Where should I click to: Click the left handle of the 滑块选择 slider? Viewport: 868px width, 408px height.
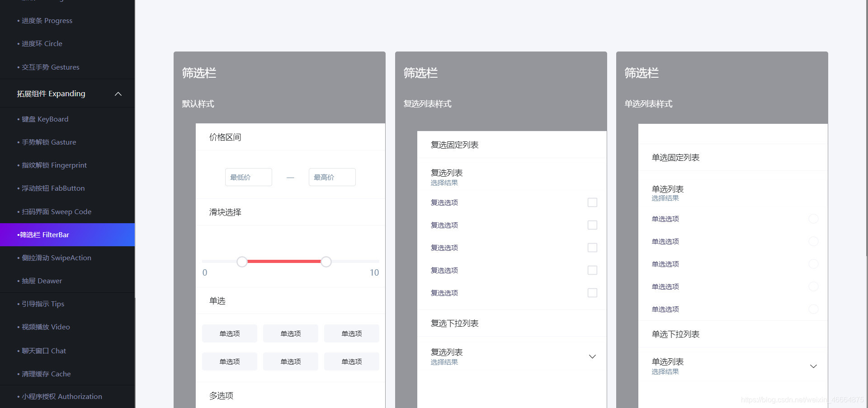click(242, 262)
